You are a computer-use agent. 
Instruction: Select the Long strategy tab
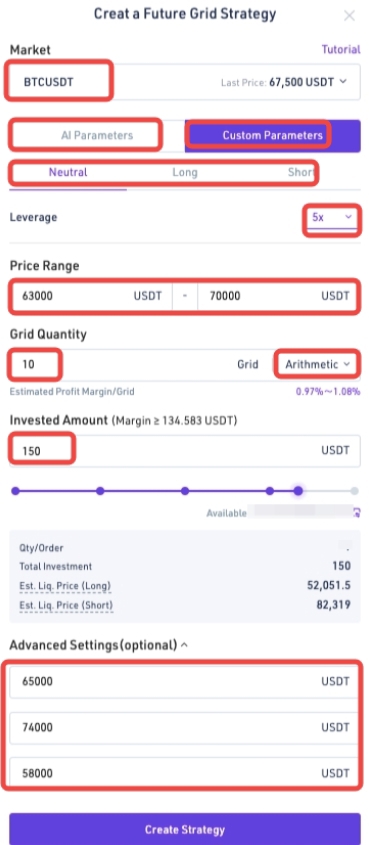185,172
